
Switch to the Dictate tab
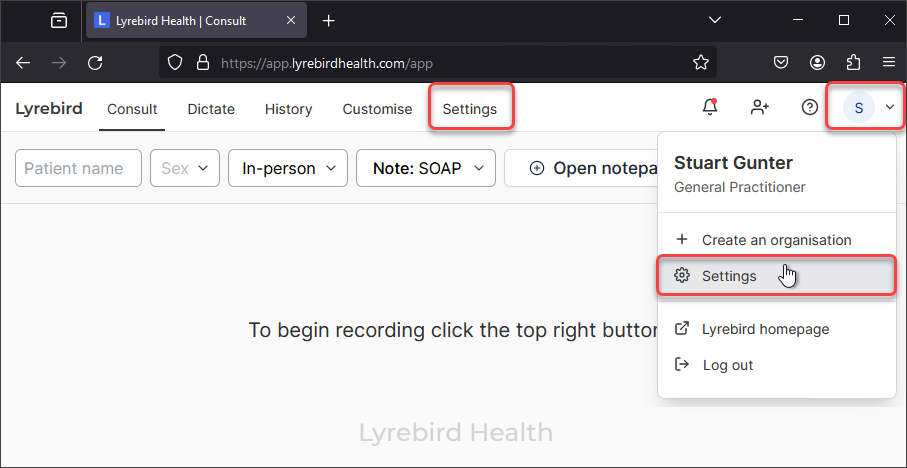click(x=211, y=109)
